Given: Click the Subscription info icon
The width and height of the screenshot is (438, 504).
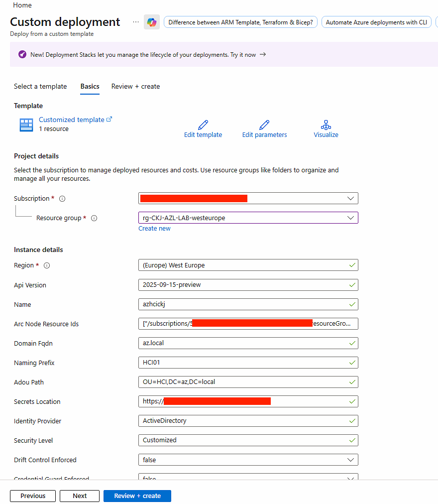Looking at the screenshot, I should coord(62,199).
